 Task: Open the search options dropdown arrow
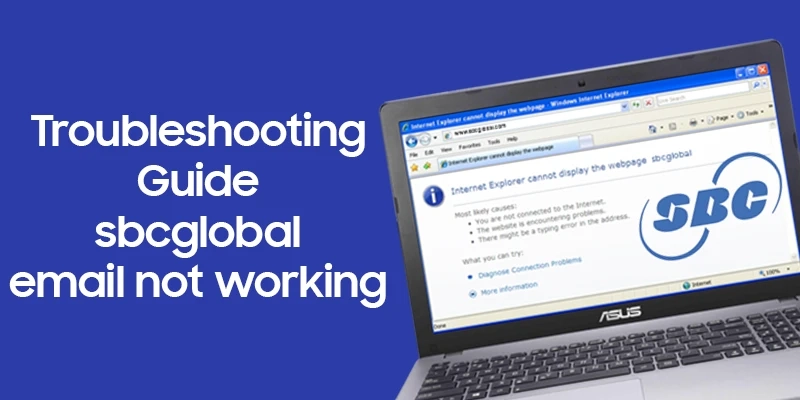764,84
